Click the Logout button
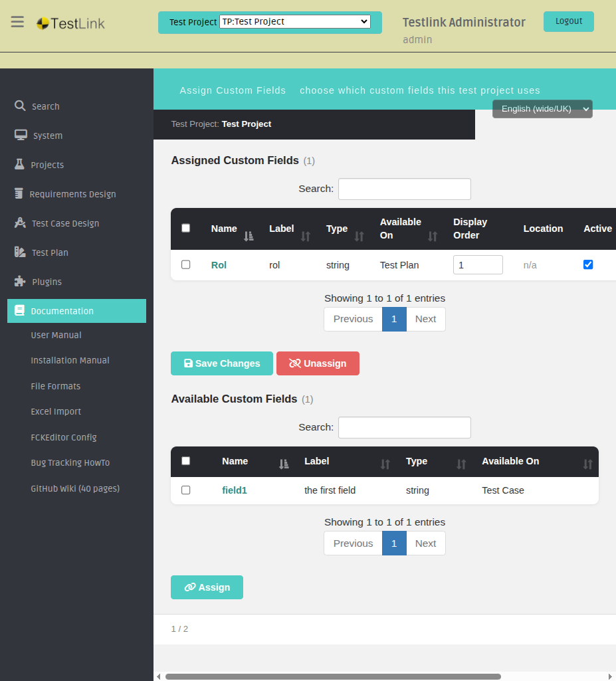This screenshot has width=616, height=681. tap(569, 21)
